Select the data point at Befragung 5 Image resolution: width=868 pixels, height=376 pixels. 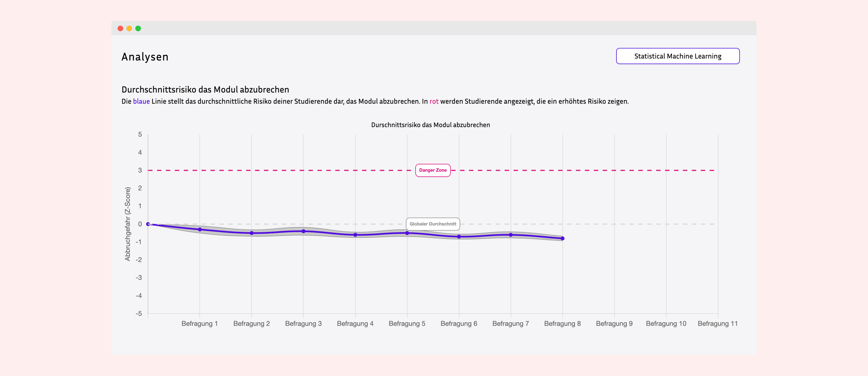407,233
